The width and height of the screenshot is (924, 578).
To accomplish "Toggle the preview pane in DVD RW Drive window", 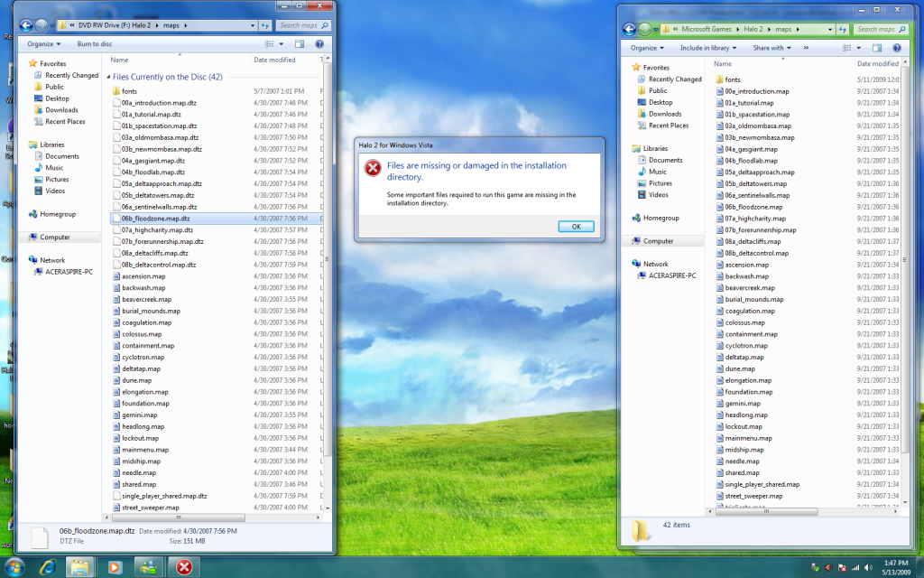I will point(300,43).
